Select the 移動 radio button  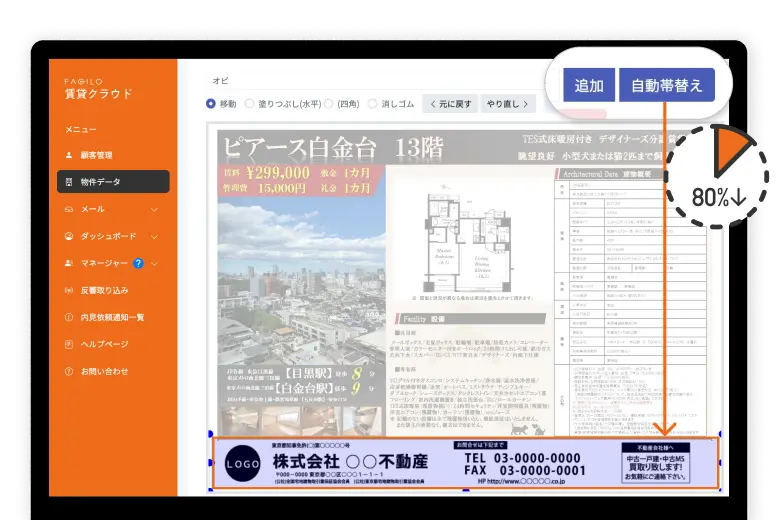click(x=211, y=103)
